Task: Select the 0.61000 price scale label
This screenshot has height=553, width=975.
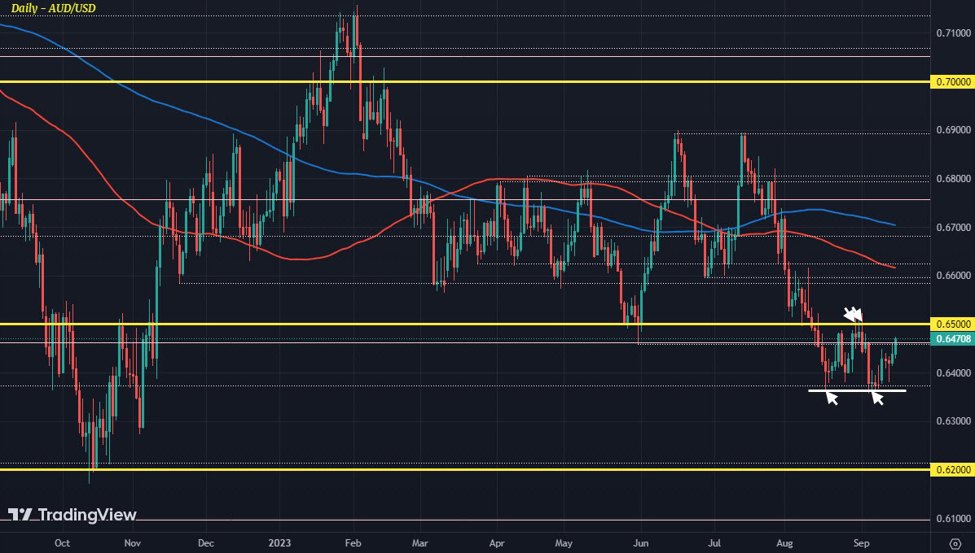Action: (952, 518)
